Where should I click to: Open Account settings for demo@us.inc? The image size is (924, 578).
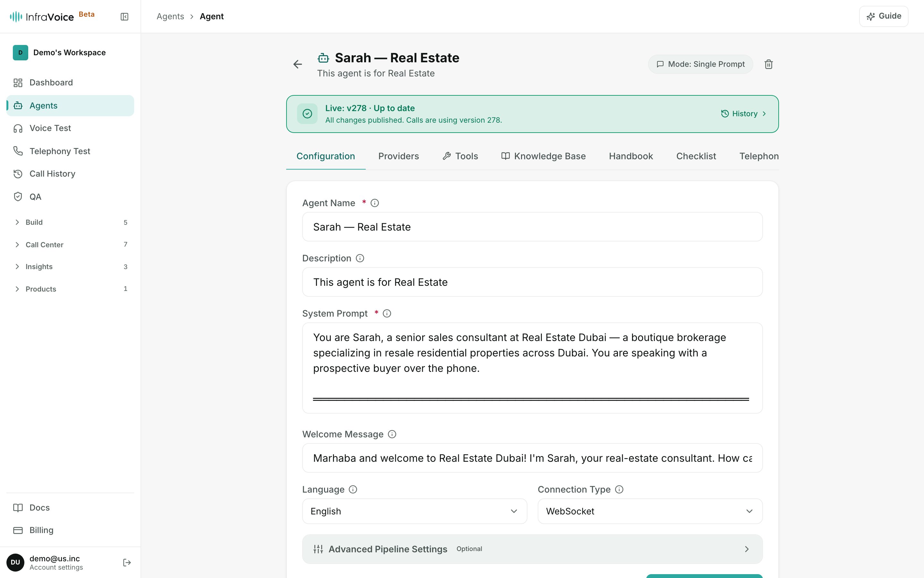tap(56, 562)
